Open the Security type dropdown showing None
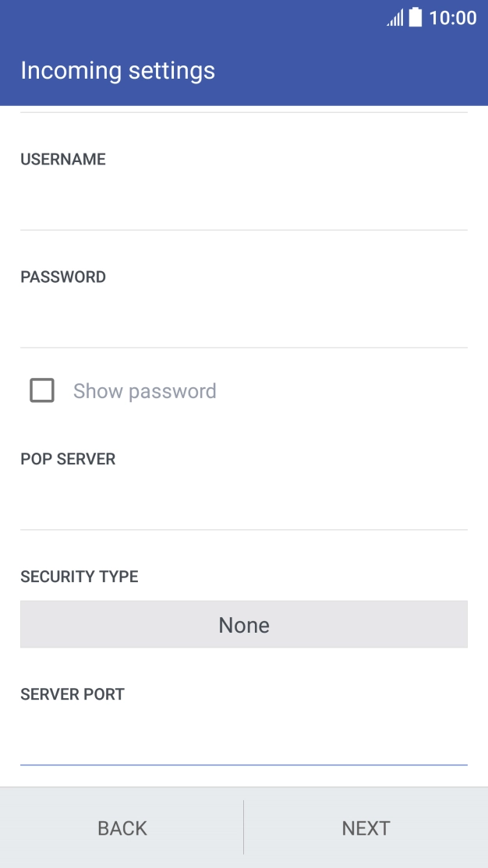 (x=243, y=624)
